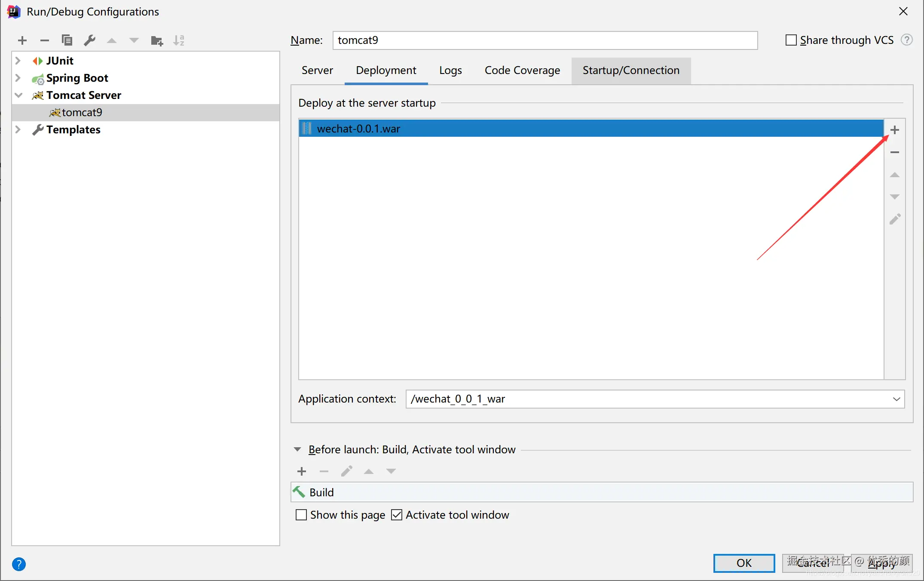Expand the JUnit tree node
The width and height of the screenshot is (924, 581).
point(18,61)
